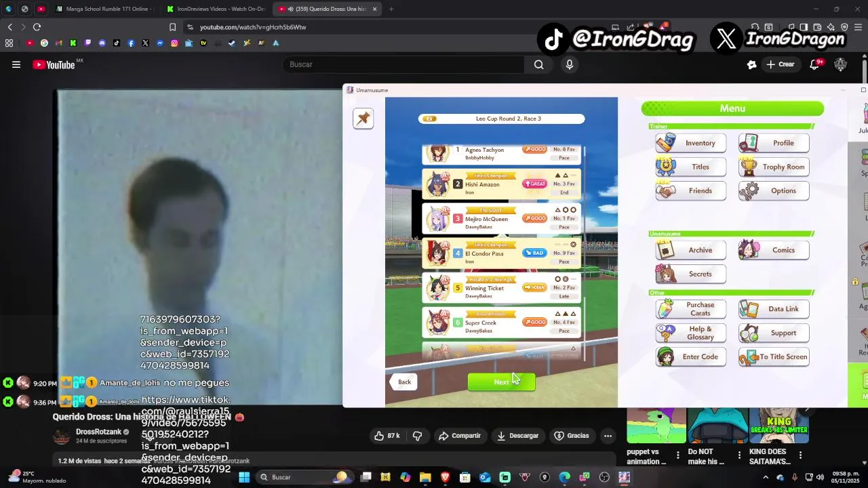Click the Crear button
The height and width of the screenshot is (488, 868).
[780, 64]
